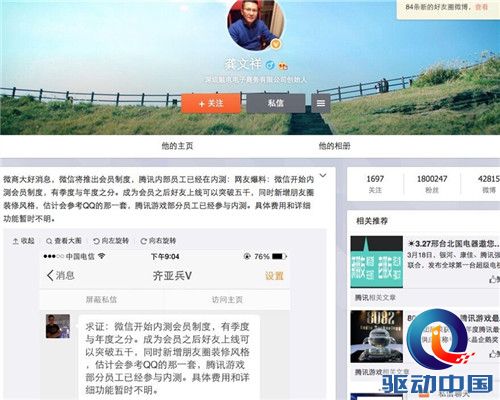Switch to 他的相册 tab
Screen dimensions: 500x400
pos(334,146)
